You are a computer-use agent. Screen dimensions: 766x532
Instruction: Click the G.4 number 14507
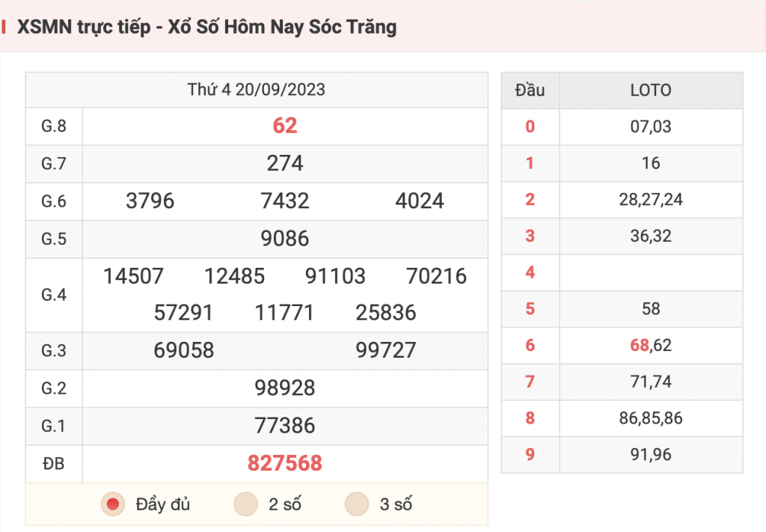[x=133, y=276]
